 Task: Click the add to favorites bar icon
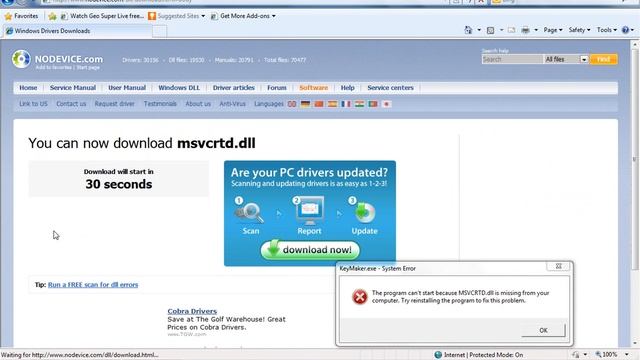pos(52,16)
